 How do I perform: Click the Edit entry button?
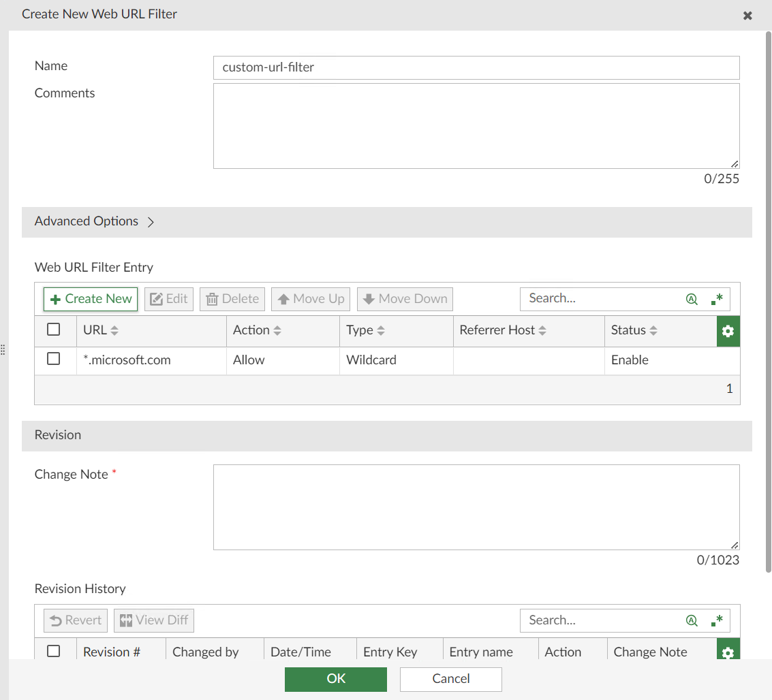coord(169,299)
